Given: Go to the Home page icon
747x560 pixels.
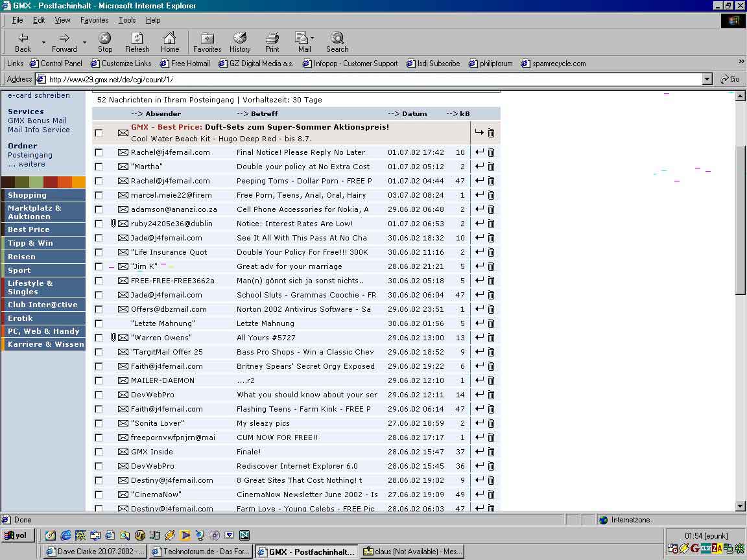Looking at the screenshot, I should pos(170,42).
